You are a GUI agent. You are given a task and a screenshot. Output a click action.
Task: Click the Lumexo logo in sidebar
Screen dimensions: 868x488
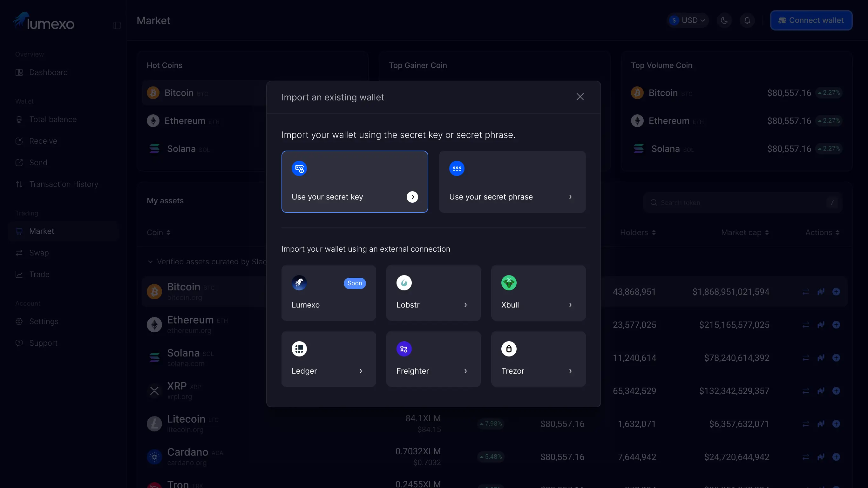coord(44,21)
